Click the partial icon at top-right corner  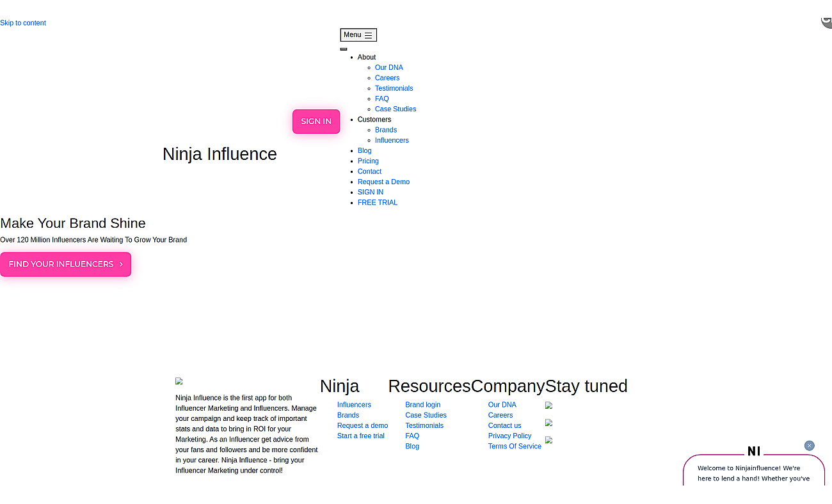[826, 22]
